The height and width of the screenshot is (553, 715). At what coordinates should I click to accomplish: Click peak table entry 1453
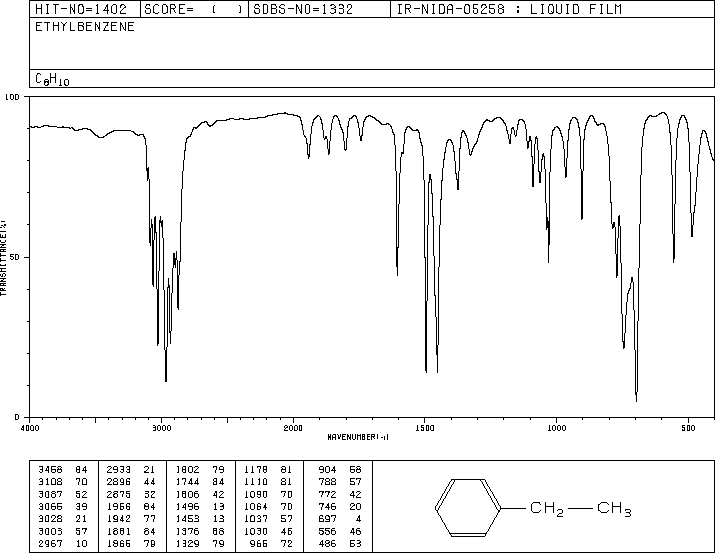(x=187, y=519)
